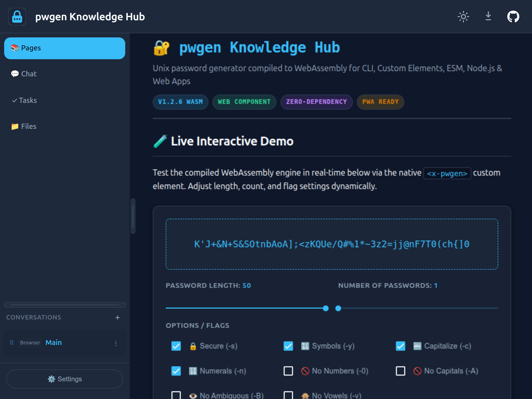Enable the No Vowels (-v) checkbox
532x399 pixels.
pyautogui.click(x=288, y=395)
